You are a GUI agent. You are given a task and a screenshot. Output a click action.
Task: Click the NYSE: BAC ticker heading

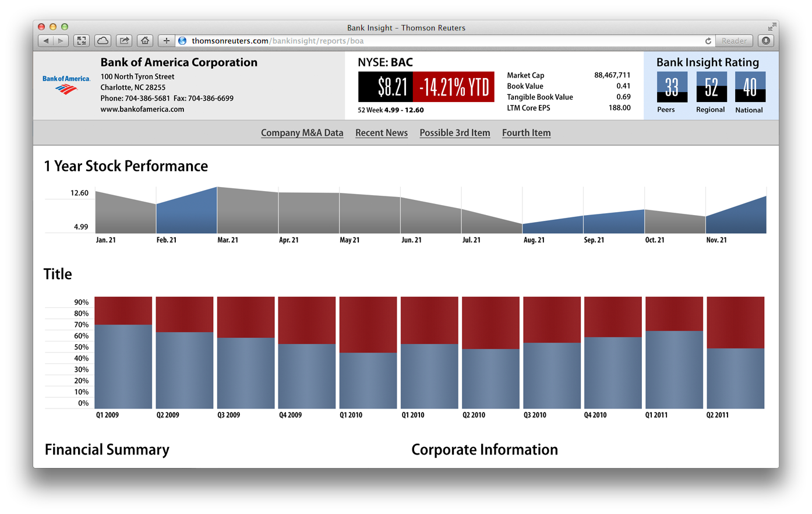click(385, 62)
